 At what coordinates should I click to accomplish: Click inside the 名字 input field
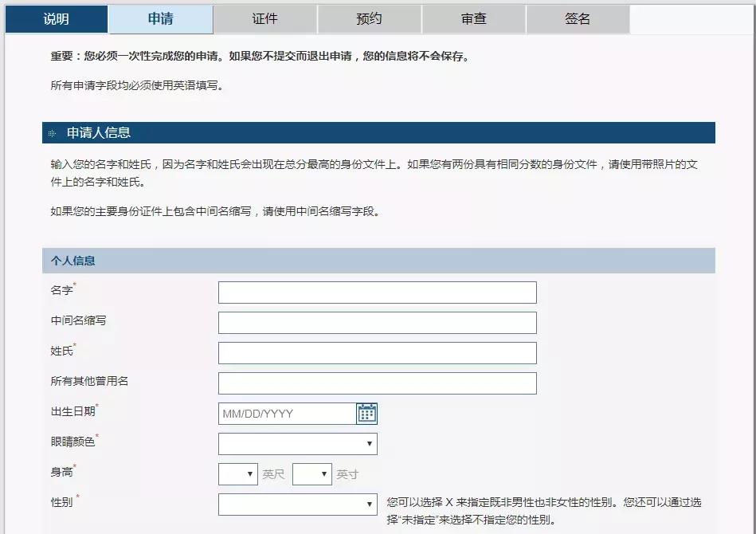click(x=377, y=292)
